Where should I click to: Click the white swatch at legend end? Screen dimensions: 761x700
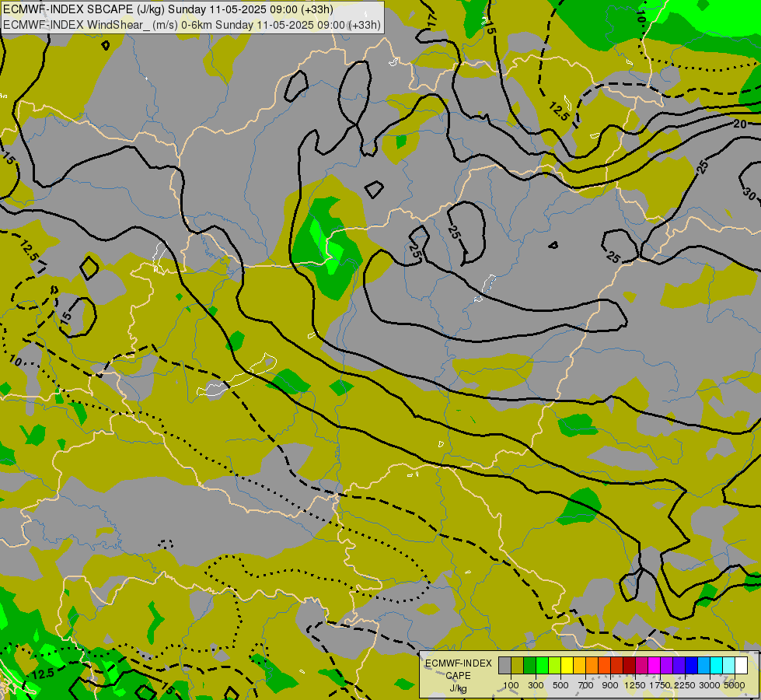coord(741,665)
